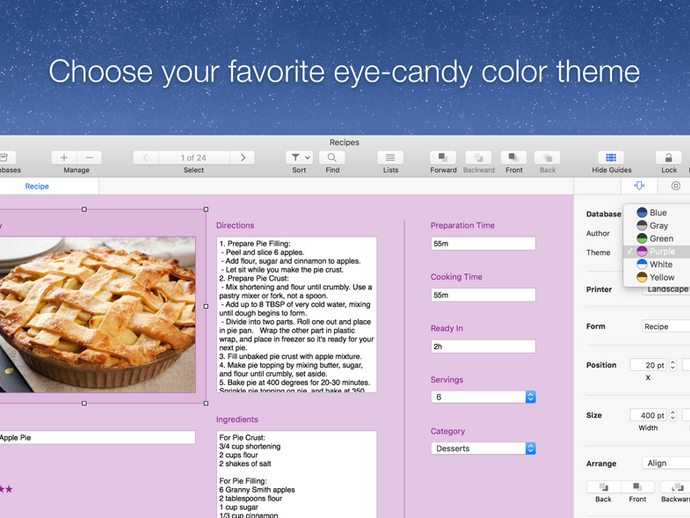
Task: Click the Directions field label
Action: click(x=235, y=225)
